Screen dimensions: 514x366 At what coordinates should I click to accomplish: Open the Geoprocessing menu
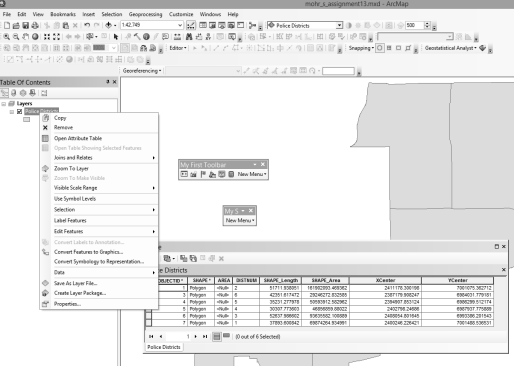click(x=145, y=14)
